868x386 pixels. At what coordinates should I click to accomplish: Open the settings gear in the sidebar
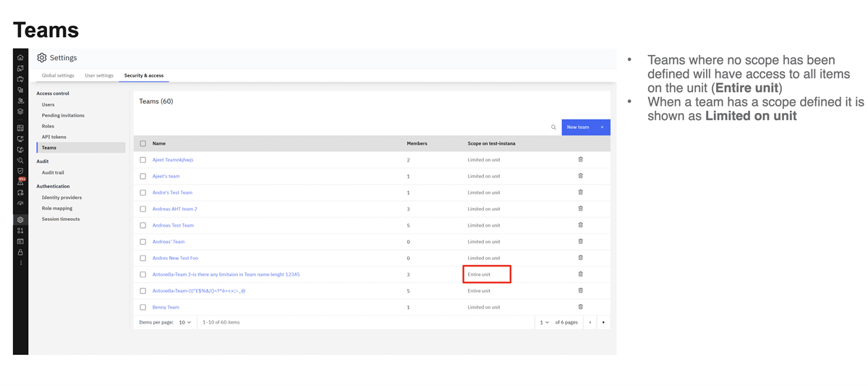[x=20, y=219]
